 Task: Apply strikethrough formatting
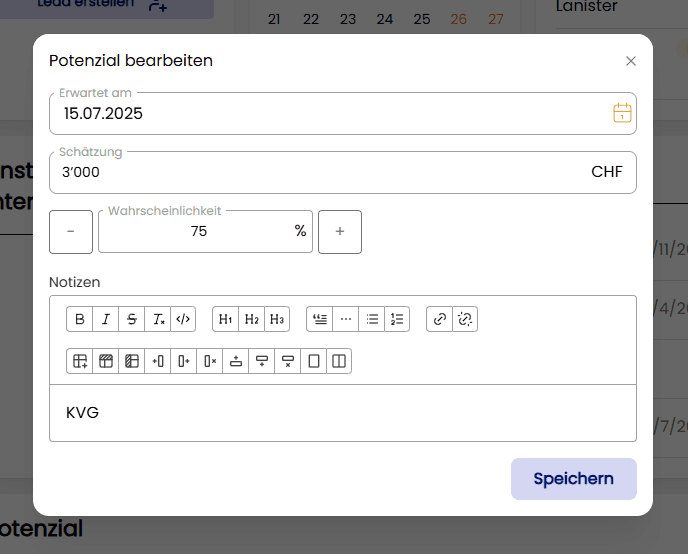pos(132,319)
